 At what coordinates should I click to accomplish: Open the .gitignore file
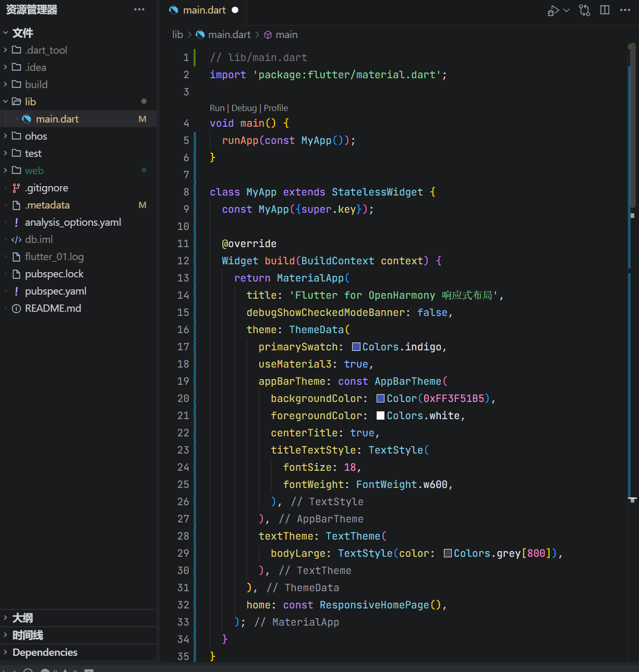tap(78, 188)
